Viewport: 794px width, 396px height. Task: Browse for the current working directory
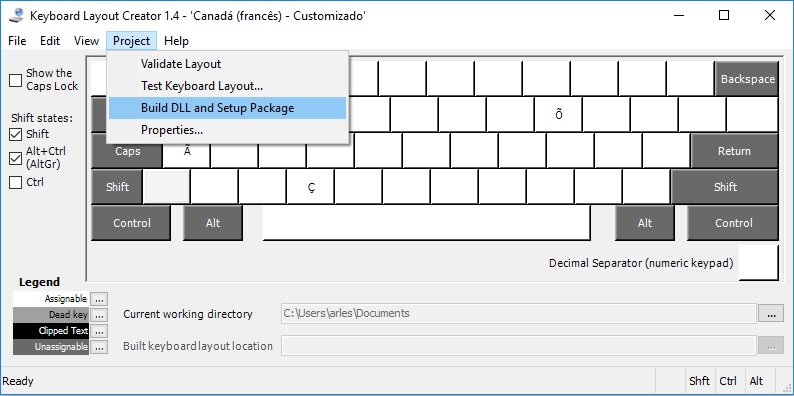[771, 314]
